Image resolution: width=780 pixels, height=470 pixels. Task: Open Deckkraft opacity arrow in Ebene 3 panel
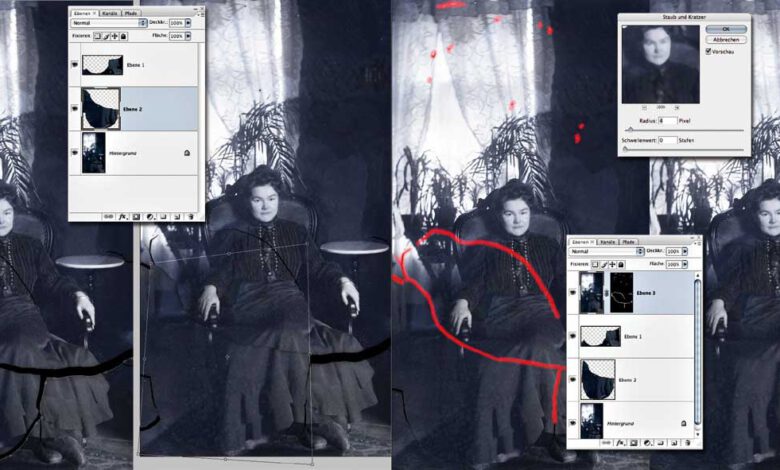tap(684, 251)
